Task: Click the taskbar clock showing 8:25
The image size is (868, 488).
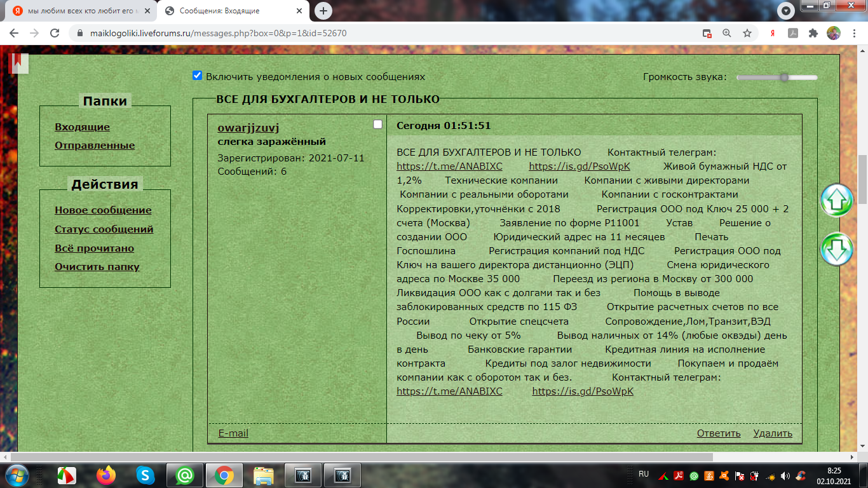Action: tap(834, 475)
